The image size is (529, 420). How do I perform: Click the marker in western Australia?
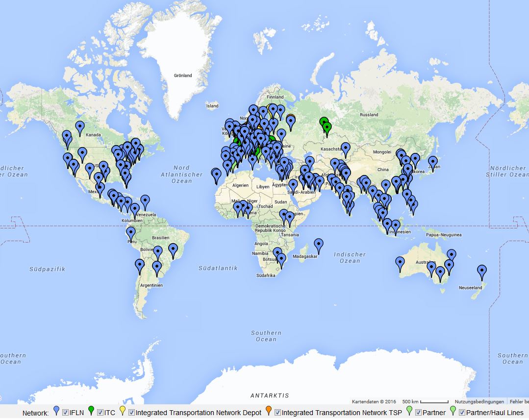(400, 262)
